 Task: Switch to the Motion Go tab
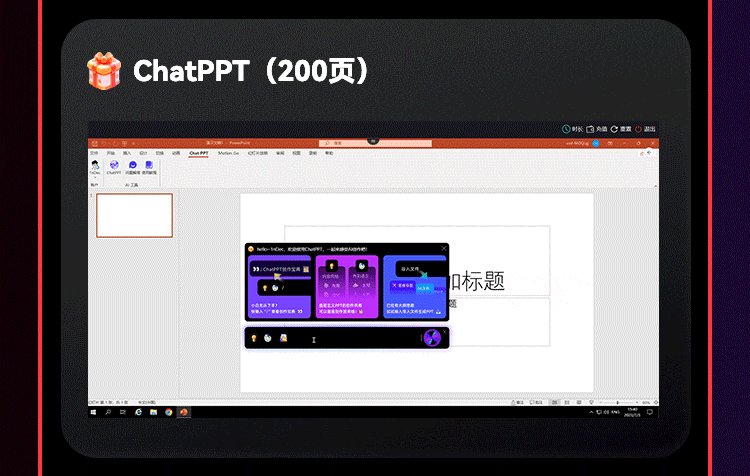coord(228,153)
